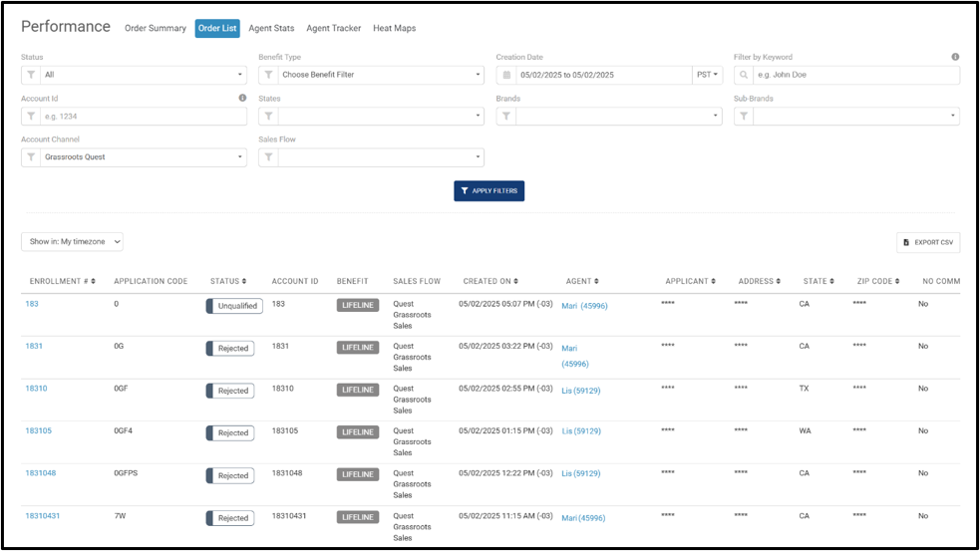Image resolution: width=980 pixels, height=551 pixels.
Task: Click the States filter funnel icon
Action: 268,117
